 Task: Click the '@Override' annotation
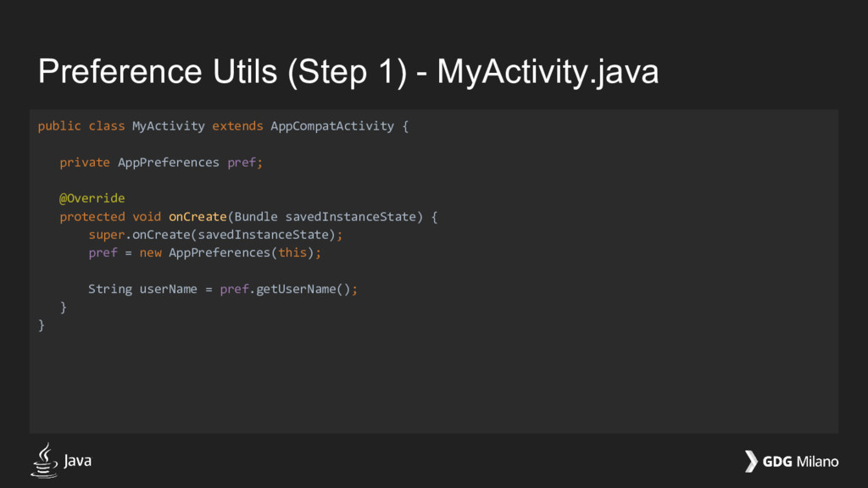click(x=92, y=198)
